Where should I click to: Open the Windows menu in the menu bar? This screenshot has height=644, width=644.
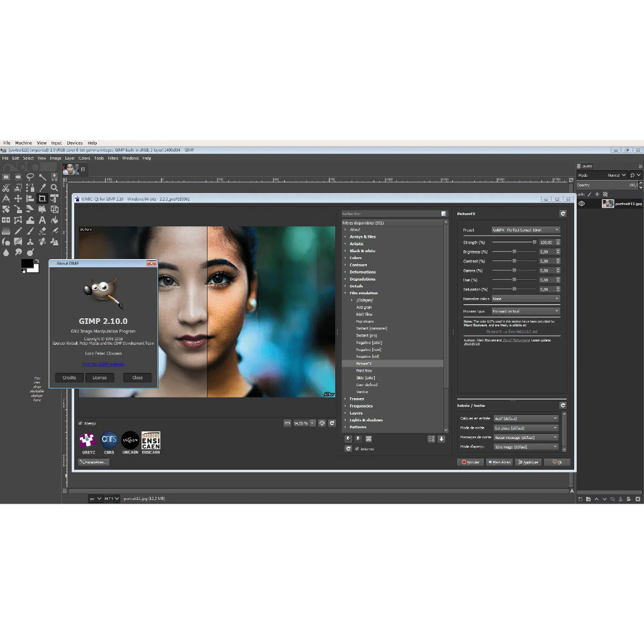(130, 158)
